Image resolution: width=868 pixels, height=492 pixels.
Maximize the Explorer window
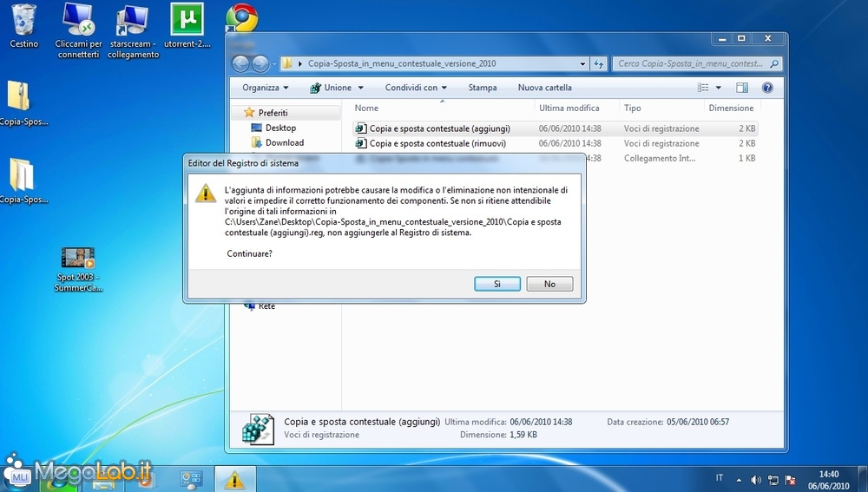coord(741,39)
